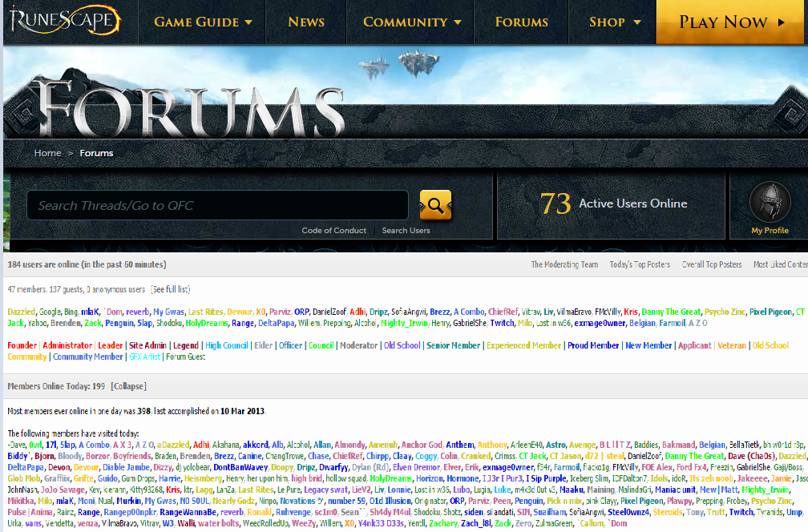View The Moderating Team link
The height and width of the screenshot is (532, 808).
pos(564,264)
